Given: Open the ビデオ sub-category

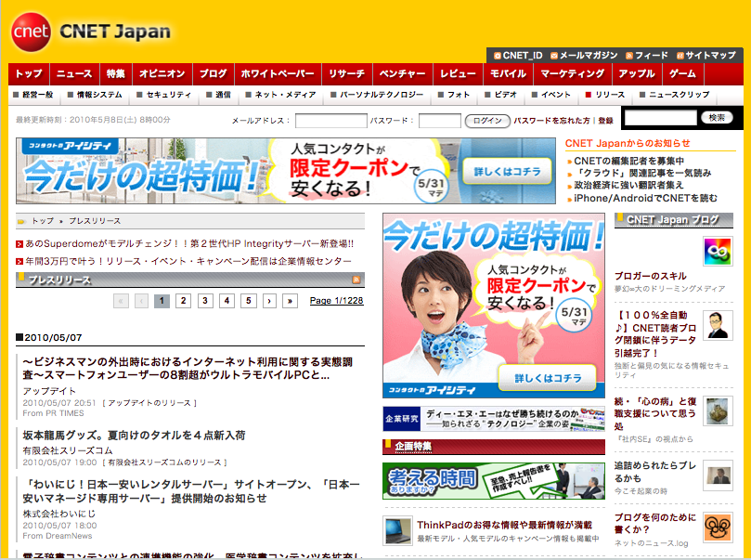Looking at the screenshot, I should (x=501, y=95).
